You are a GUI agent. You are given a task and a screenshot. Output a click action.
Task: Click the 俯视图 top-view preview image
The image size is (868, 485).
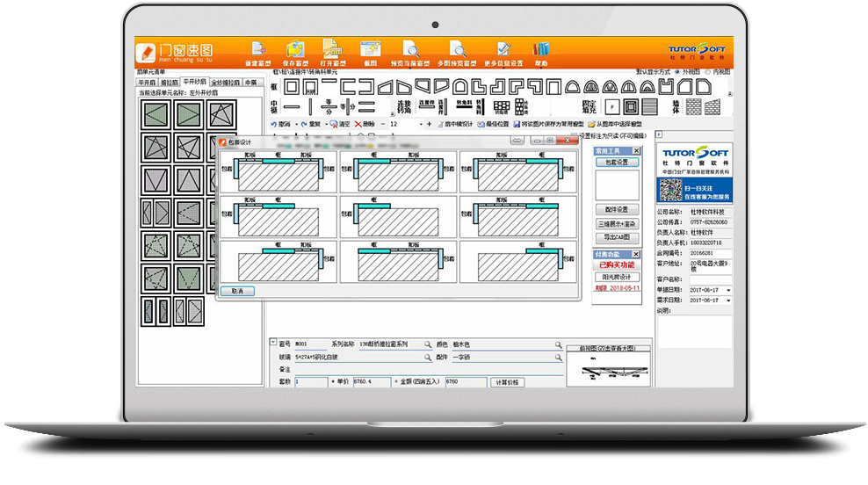pyautogui.click(x=608, y=369)
